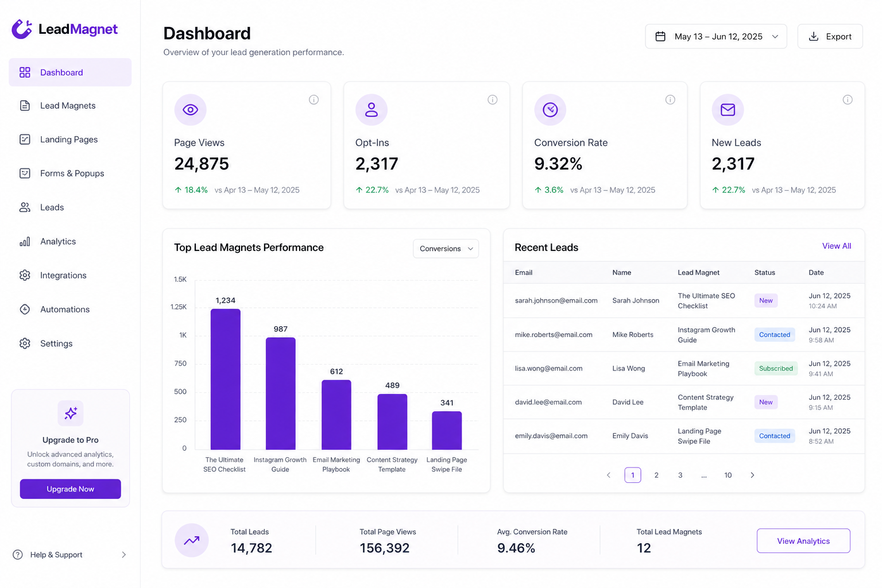Select page 1 in leads pagination
882x588 pixels.
point(633,475)
